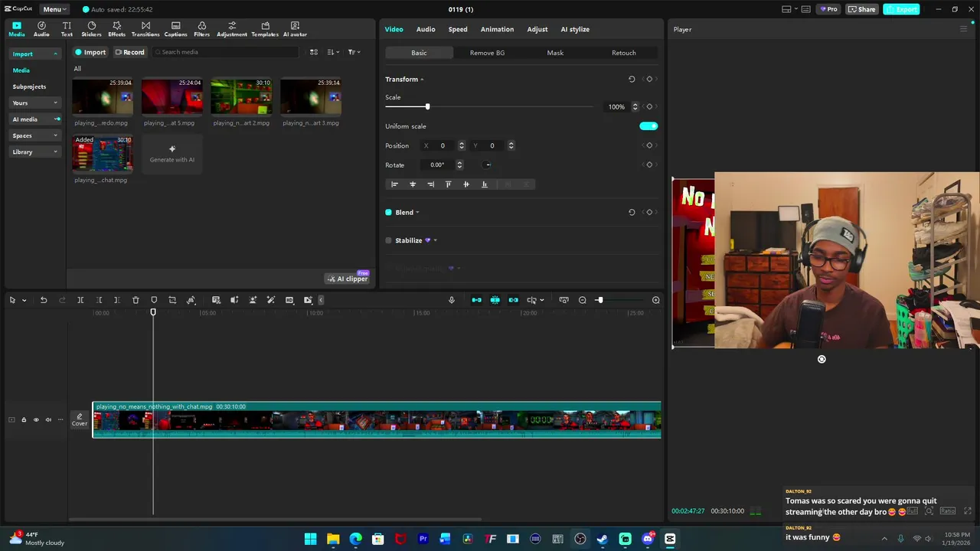Toggle clip linkage in timeline
This screenshot has width=980, height=551.
coord(513,300)
